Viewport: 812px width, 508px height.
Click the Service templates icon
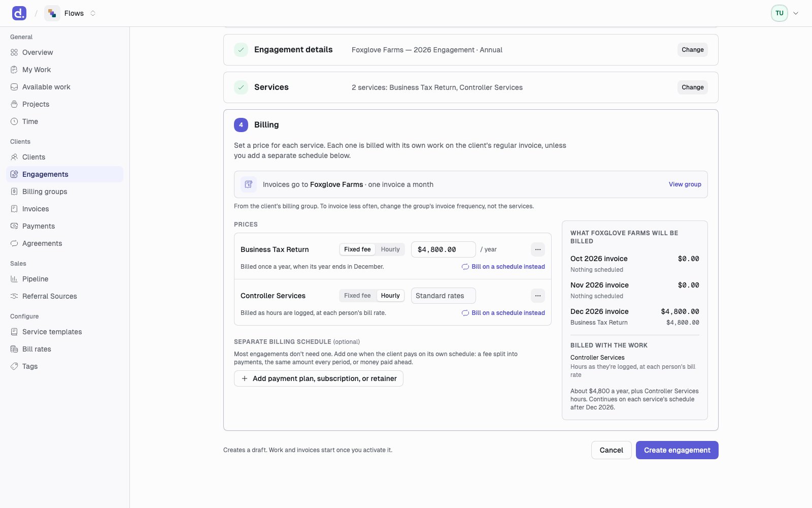pos(14,332)
